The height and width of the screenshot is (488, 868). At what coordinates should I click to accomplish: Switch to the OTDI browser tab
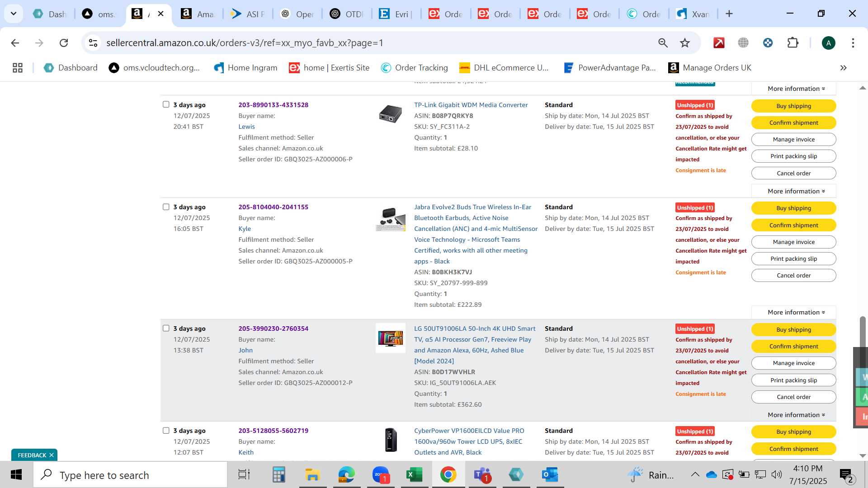point(347,14)
